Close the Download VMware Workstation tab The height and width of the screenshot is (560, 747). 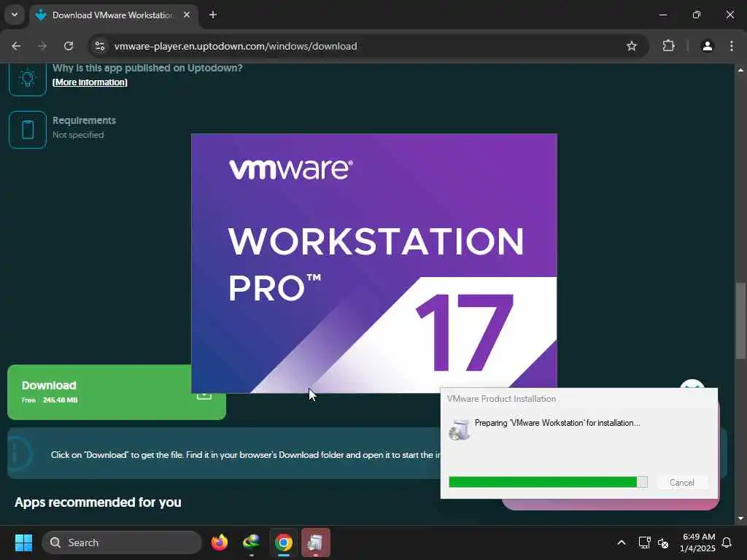point(187,15)
